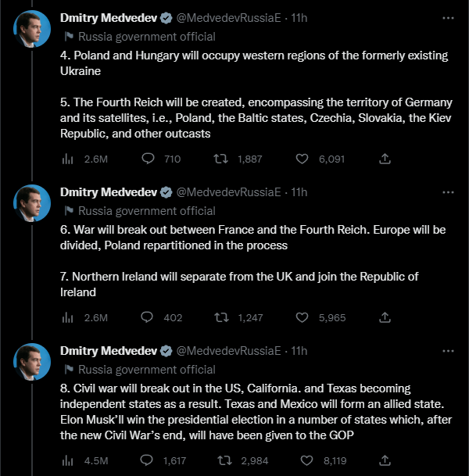Open Dmitry Medvedev profile from first tweet name
Image resolution: width=469 pixels, height=476 pixels.
pos(109,17)
